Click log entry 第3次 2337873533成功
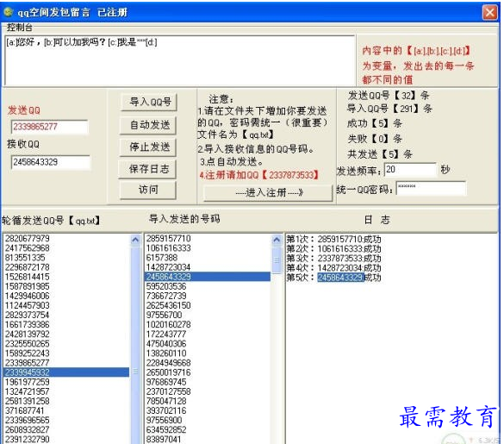Screen dimensions: 504x444 pyautogui.click(x=333, y=259)
